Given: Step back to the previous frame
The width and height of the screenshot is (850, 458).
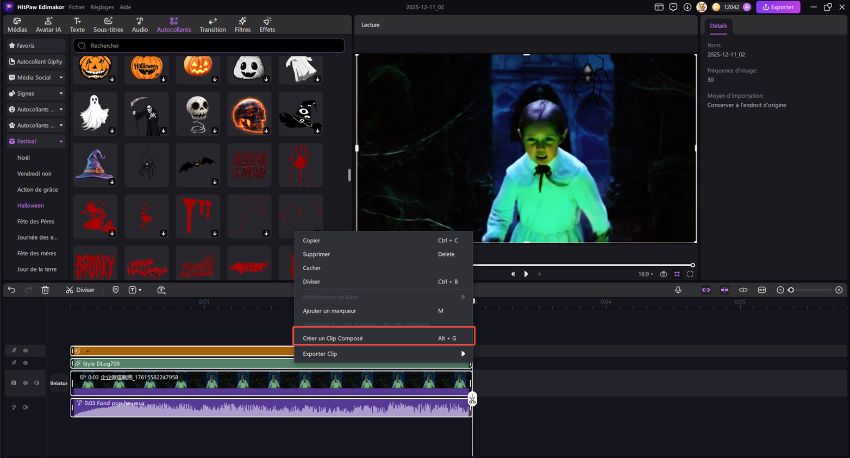Looking at the screenshot, I should pos(513,274).
